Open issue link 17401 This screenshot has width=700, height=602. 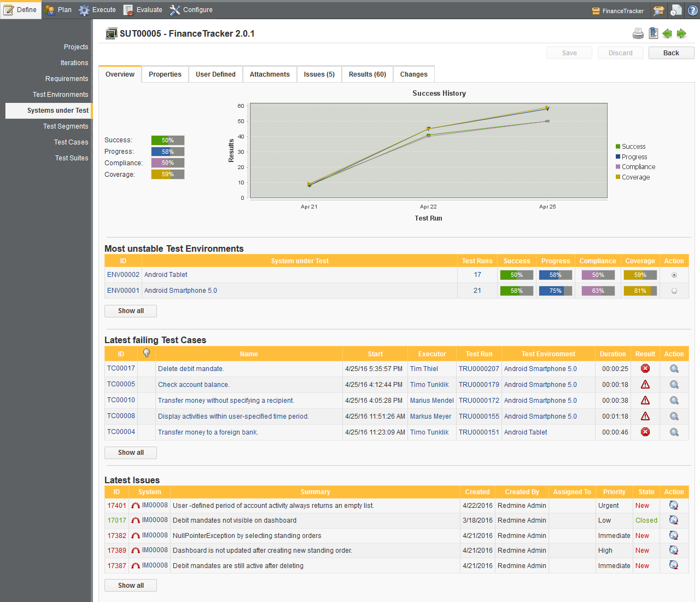(116, 506)
